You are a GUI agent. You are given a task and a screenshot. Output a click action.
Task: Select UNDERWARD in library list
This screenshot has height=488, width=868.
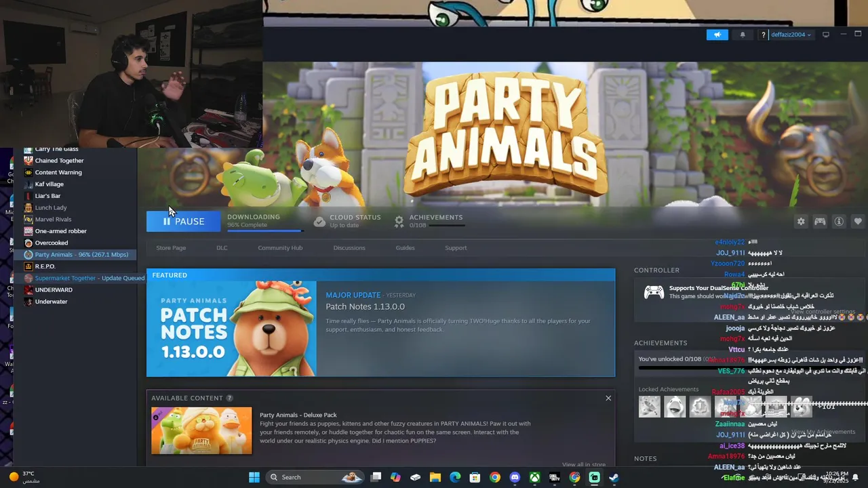[x=54, y=290]
